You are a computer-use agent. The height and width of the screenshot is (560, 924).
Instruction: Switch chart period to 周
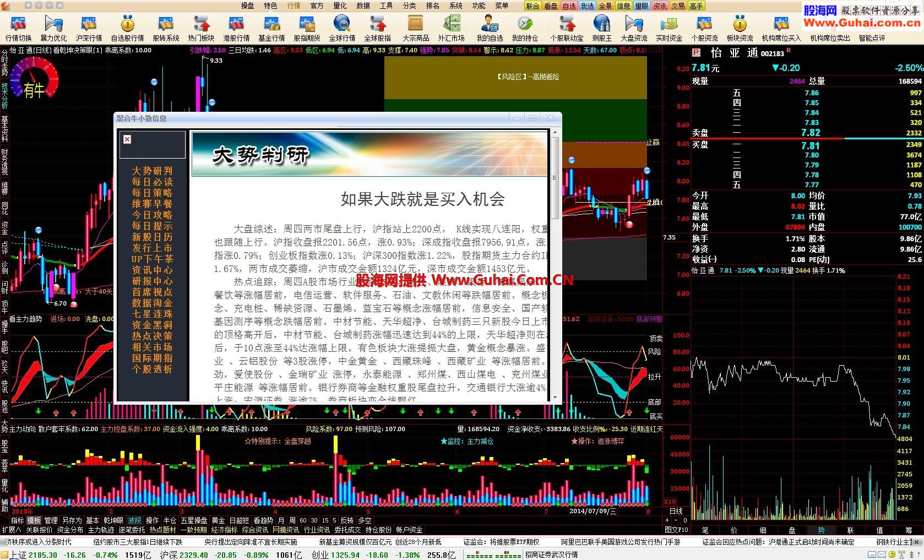click(292, 520)
